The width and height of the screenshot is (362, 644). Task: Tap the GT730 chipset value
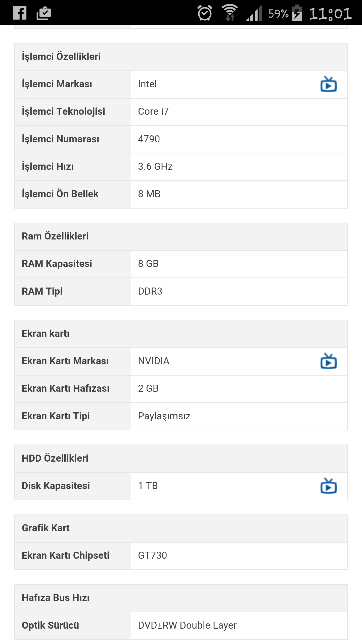152,555
